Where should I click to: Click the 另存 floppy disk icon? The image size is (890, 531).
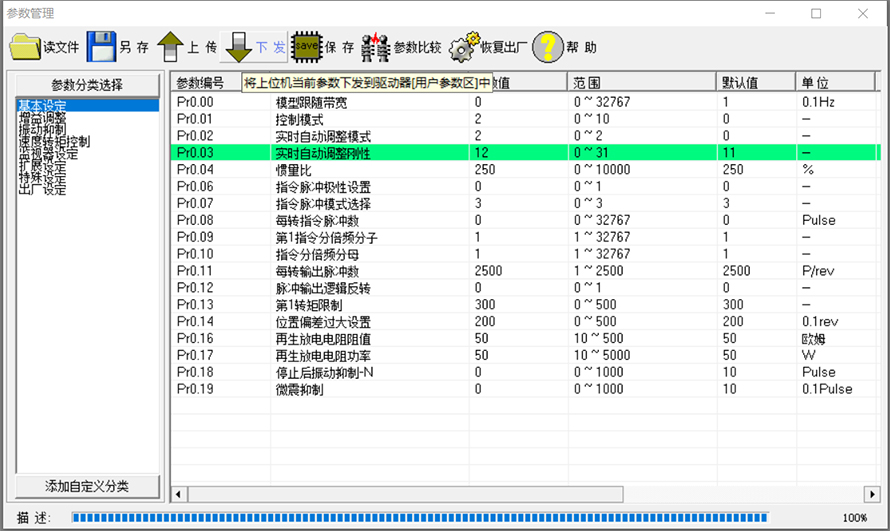coord(101,47)
